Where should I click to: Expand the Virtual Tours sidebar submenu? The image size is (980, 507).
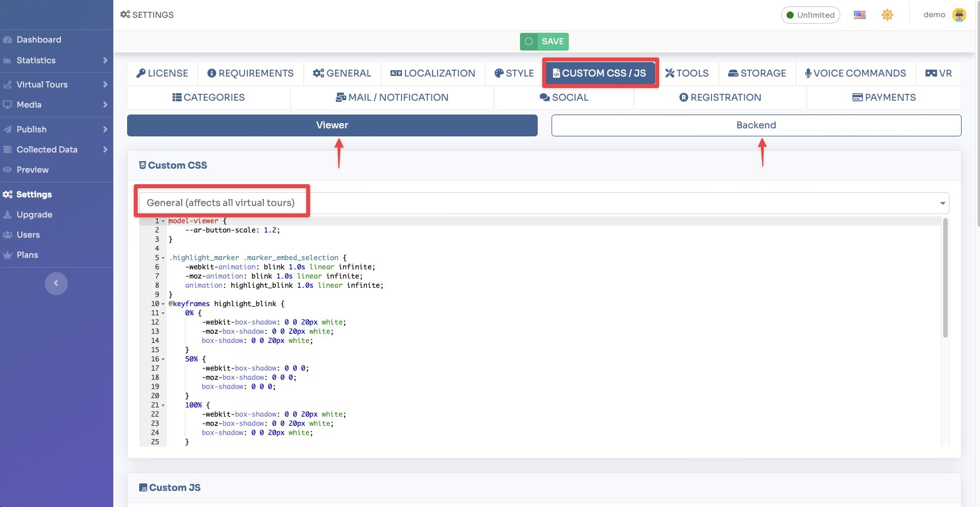click(x=105, y=85)
